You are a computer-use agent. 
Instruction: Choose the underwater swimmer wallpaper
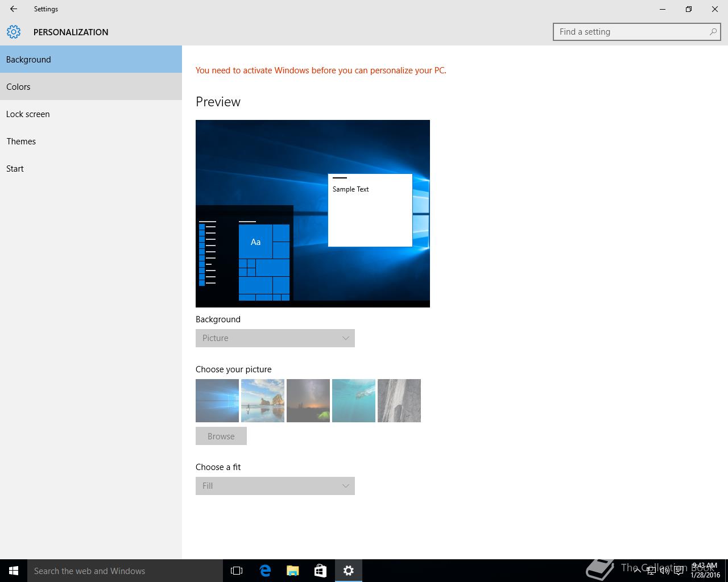354,401
